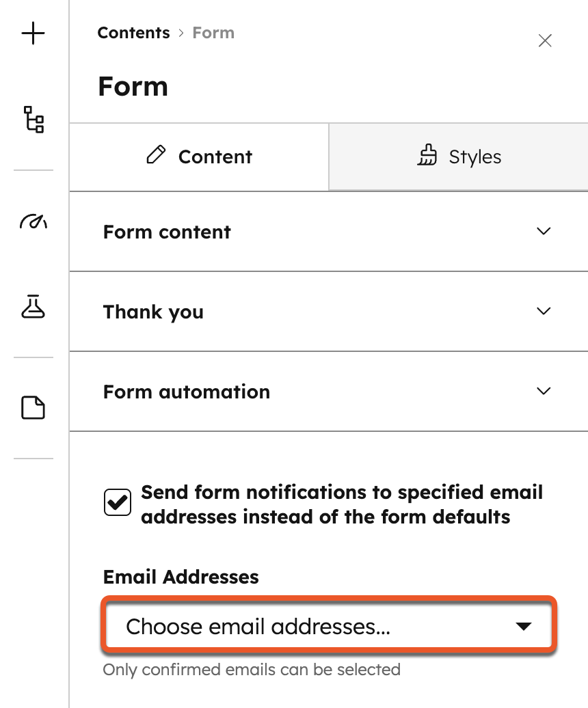Viewport: 588px width, 708px height.
Task: Uncheck send form notifications to specified emails
Action: pyautogui.click(x=117, y=502)
